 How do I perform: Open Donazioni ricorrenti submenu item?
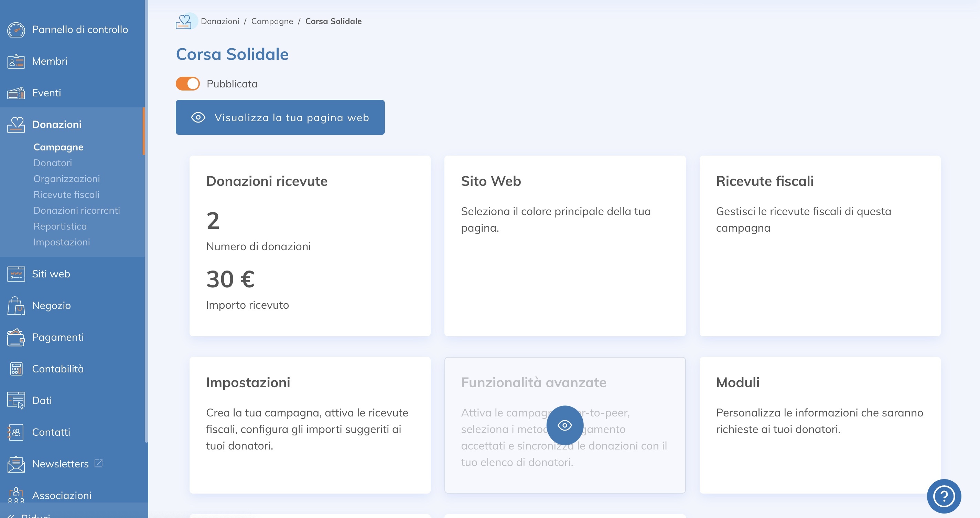click(76, 211)
